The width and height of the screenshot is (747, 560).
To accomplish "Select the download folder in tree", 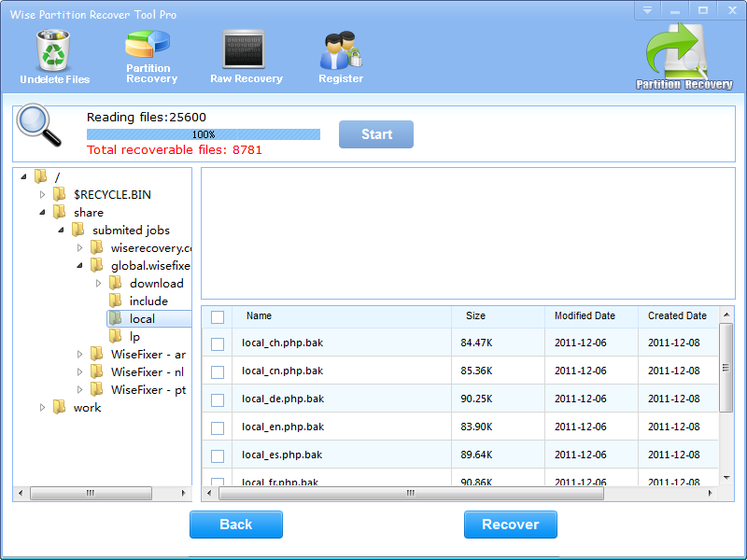I will click(156, 283).
